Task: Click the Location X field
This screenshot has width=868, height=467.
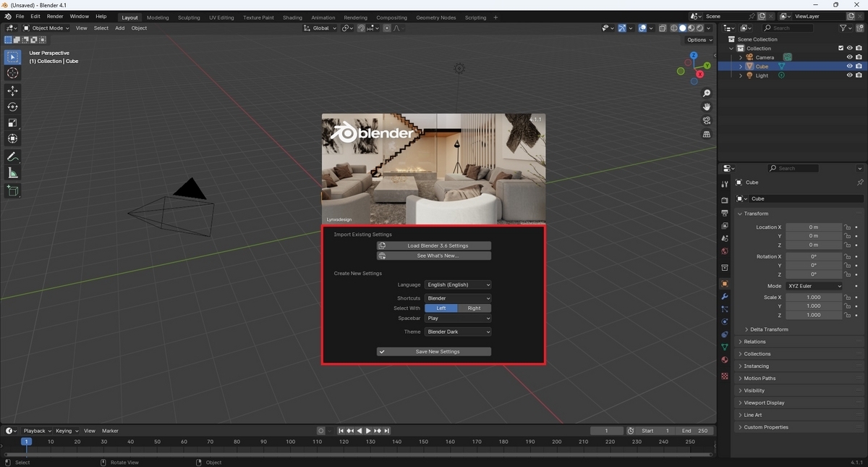Action: click(x=814, y=227)
